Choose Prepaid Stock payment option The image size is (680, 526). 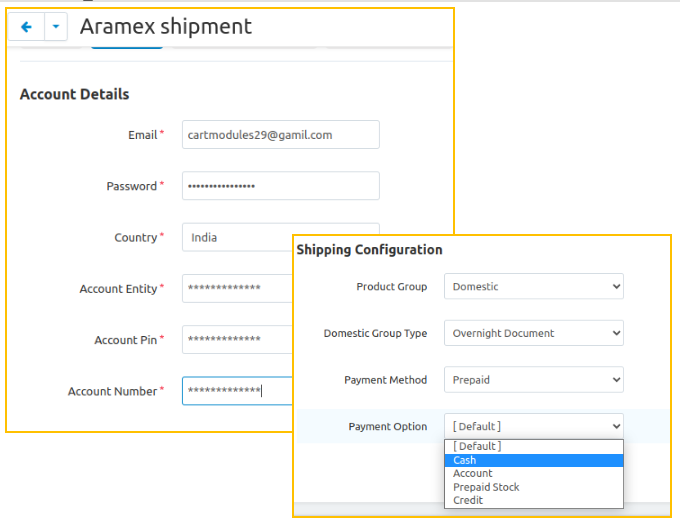click(x=534, y=487)
